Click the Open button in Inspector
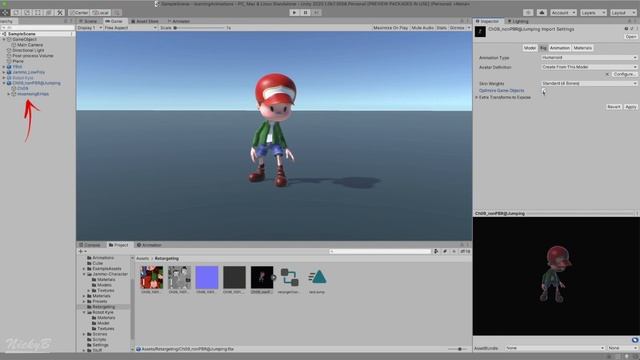This screenshot has height=360, width=640. click(x=631, y=37)
